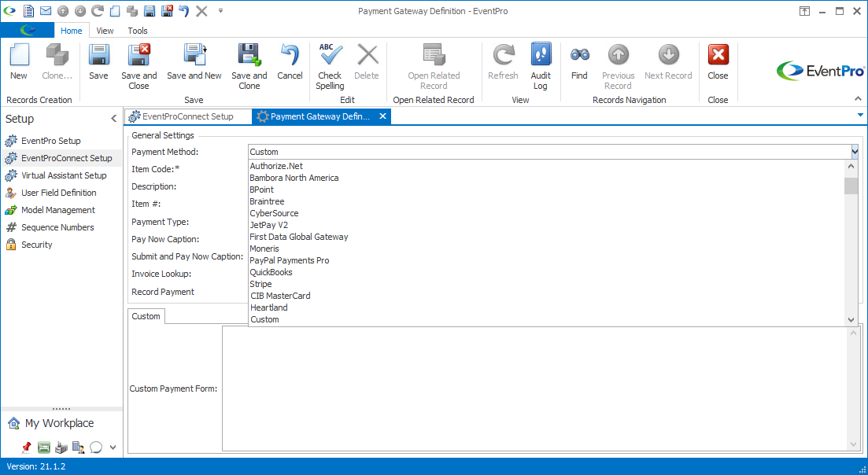Collapse the ribbon with the up chevron
This screenshot has height=475, width=868.
click(858, 98)
